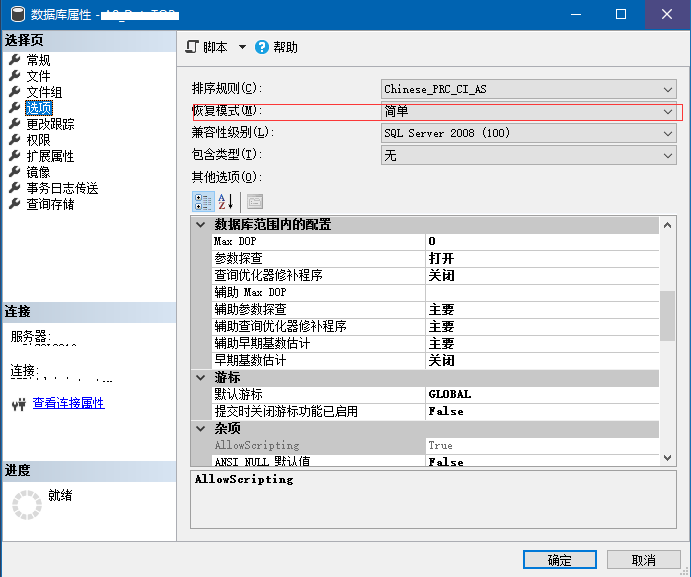This screenshot has height=577, width=691.
Task: Select the 文件组 page
Action: (x=44, y=92)
